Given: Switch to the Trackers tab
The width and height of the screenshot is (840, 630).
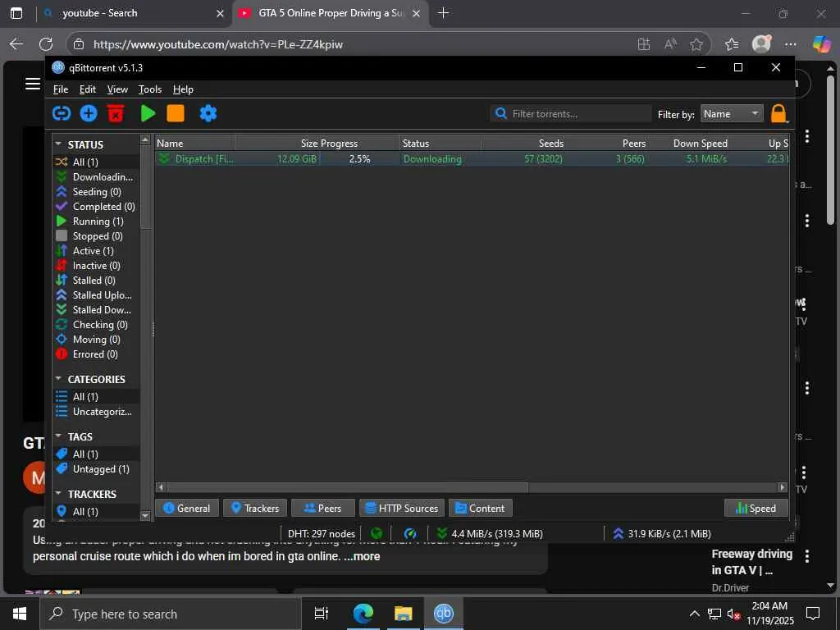Looking at the screenshot, I should coord(255,509).
